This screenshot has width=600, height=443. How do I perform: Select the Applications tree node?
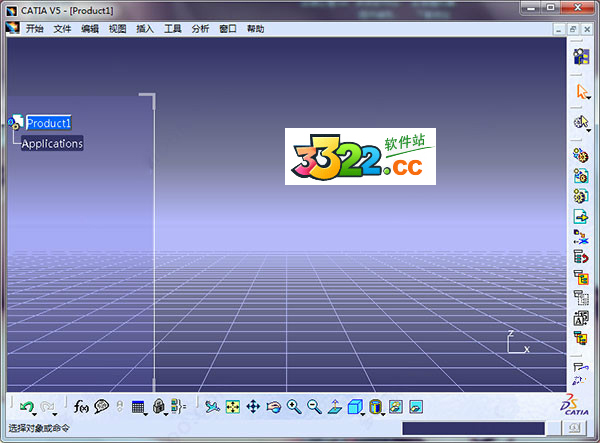(52, 143)
